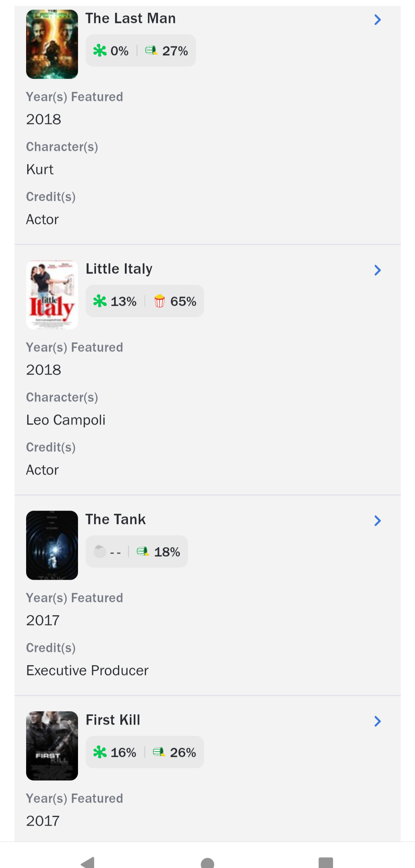Tap the green splat icon showing 16%
Image resolution: width=415 pixels, height=868 pixels.
(100, 752)
